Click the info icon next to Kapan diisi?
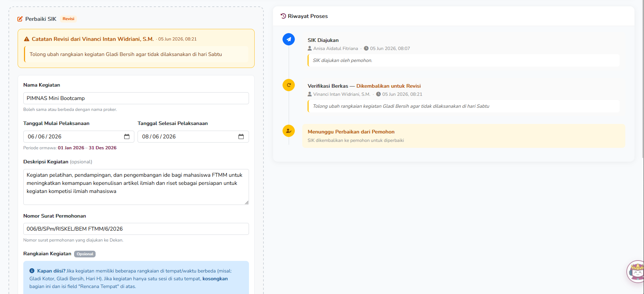 [x=32, y=271]
